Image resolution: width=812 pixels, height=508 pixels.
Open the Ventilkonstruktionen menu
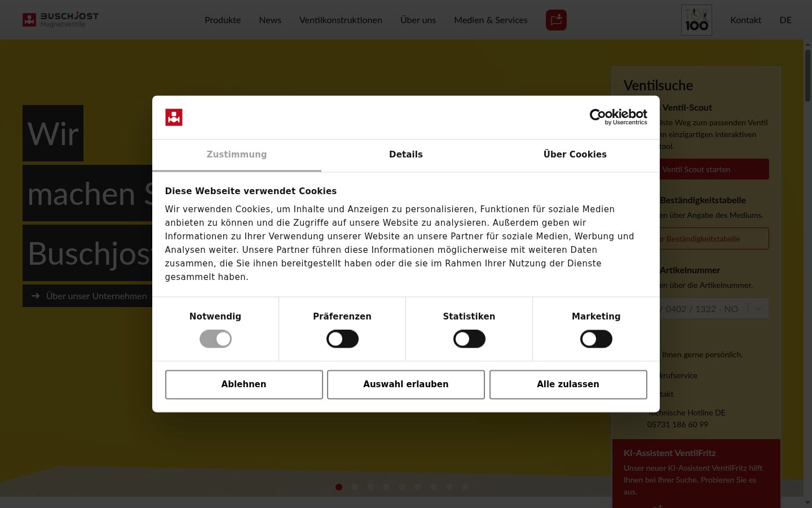341,20
